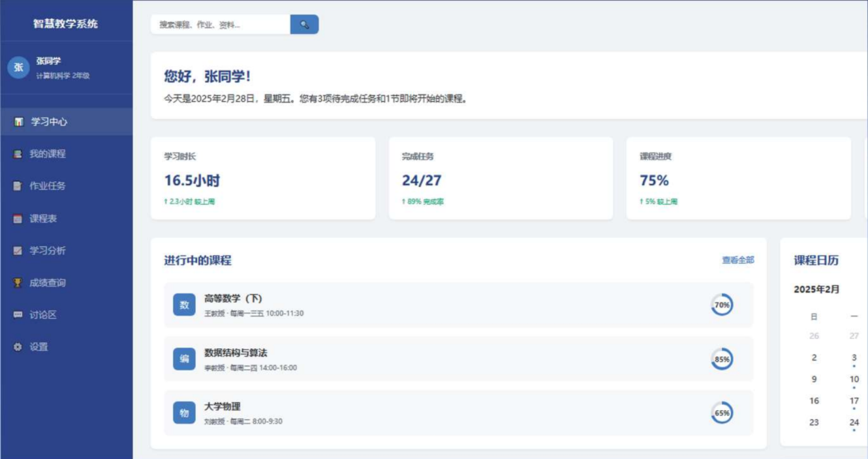Click the 讨论区 chat bubble icon
This screenshot has width=868, height=459.
tap(18, 315)
